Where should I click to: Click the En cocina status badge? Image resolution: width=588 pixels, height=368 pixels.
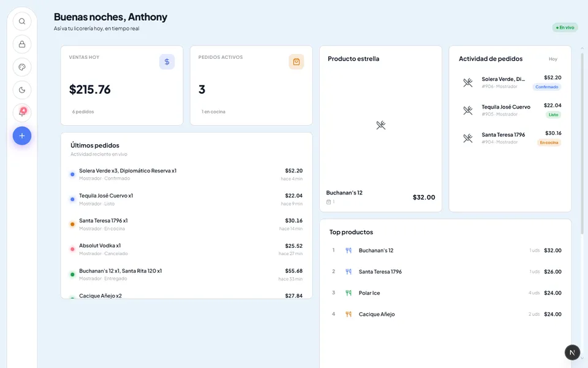pos(549,143)
